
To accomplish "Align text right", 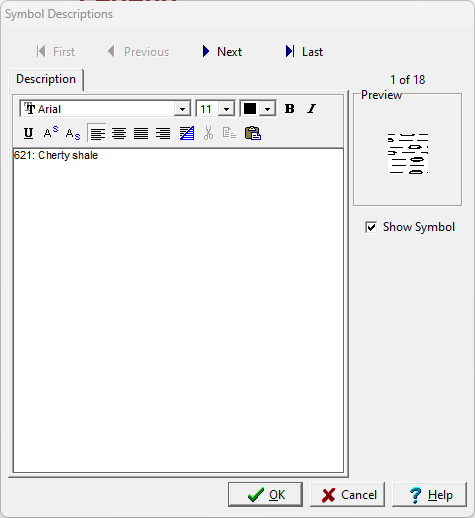I will point(163,133).
